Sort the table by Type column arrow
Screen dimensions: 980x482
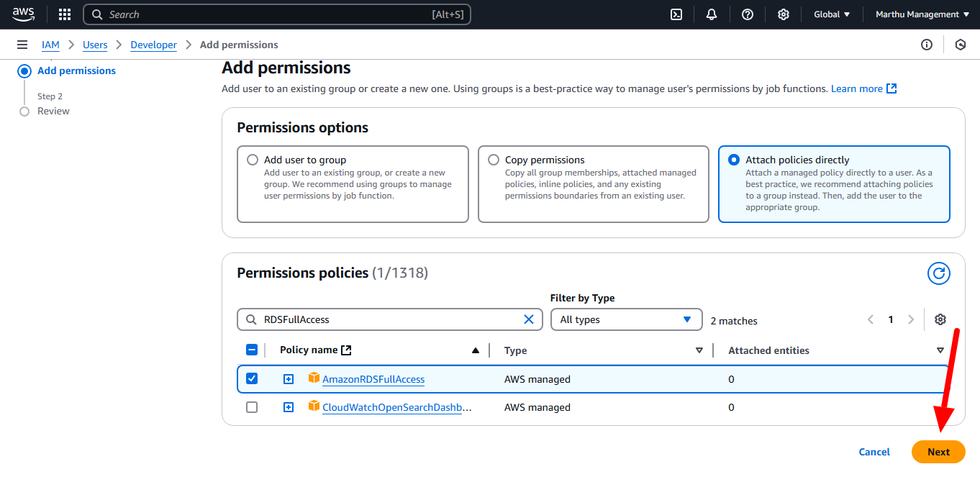(699, 350)
